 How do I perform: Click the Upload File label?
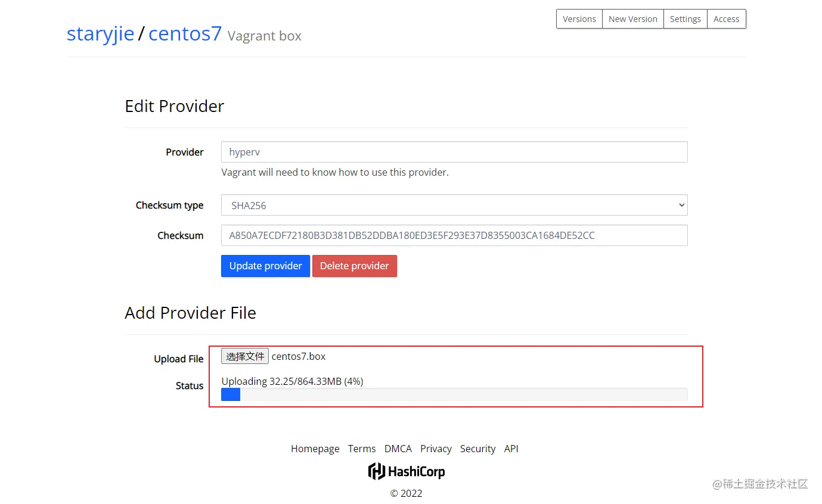click(x=179, y=359)
